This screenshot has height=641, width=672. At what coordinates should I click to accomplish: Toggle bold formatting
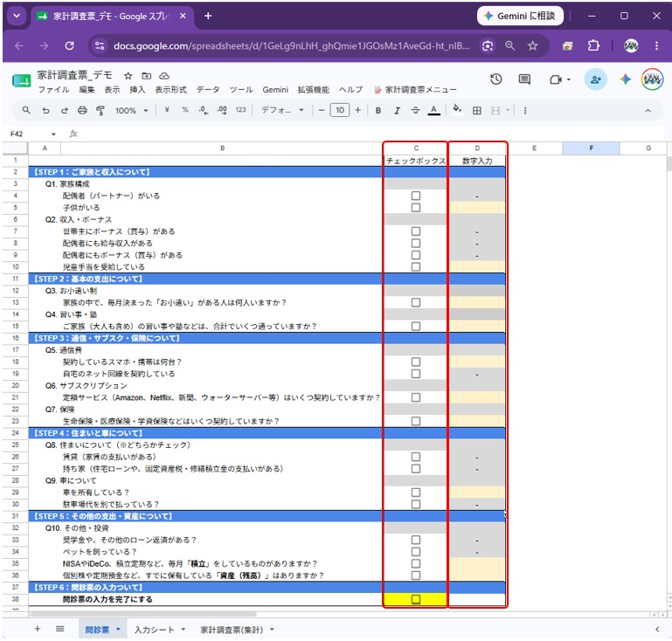378,111
